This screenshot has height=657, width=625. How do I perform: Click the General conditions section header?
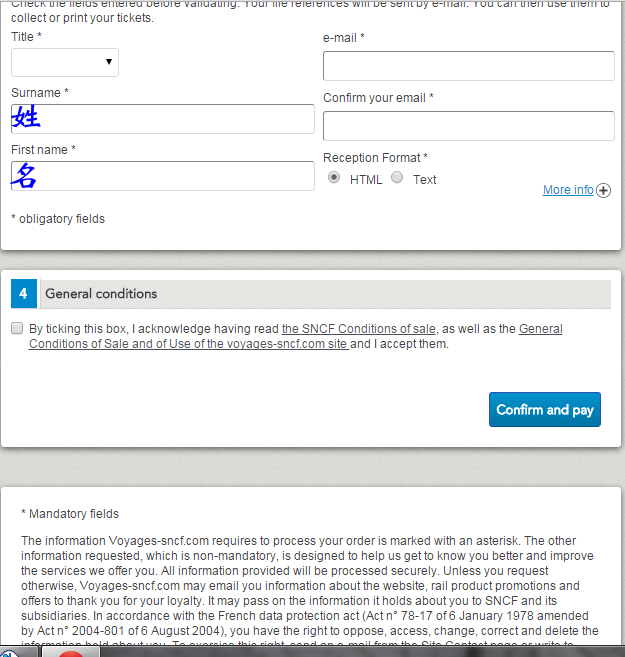tap(101, 294)
